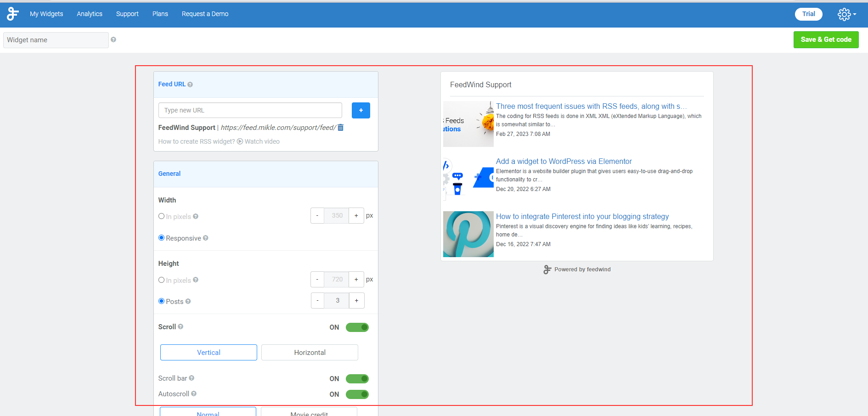
Task: Click help icon beside Scroll bar
Action: tap(192, 378)
